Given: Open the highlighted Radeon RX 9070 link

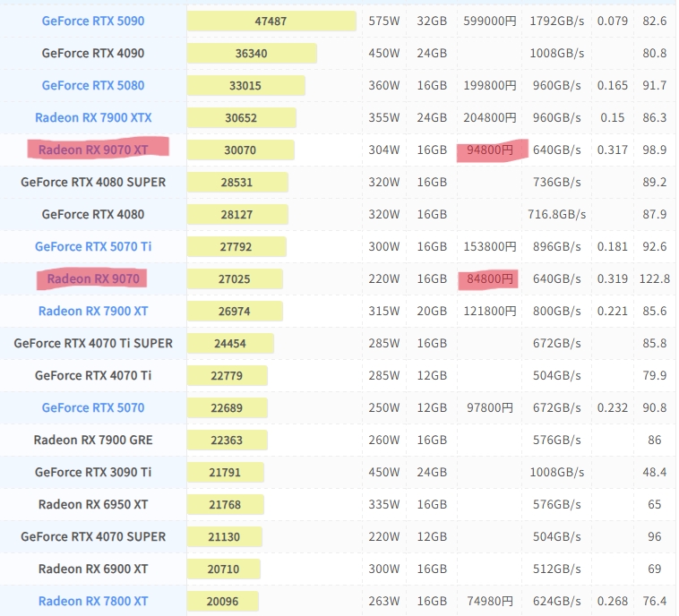Looking at the screenshot, I should coord(93,278).
